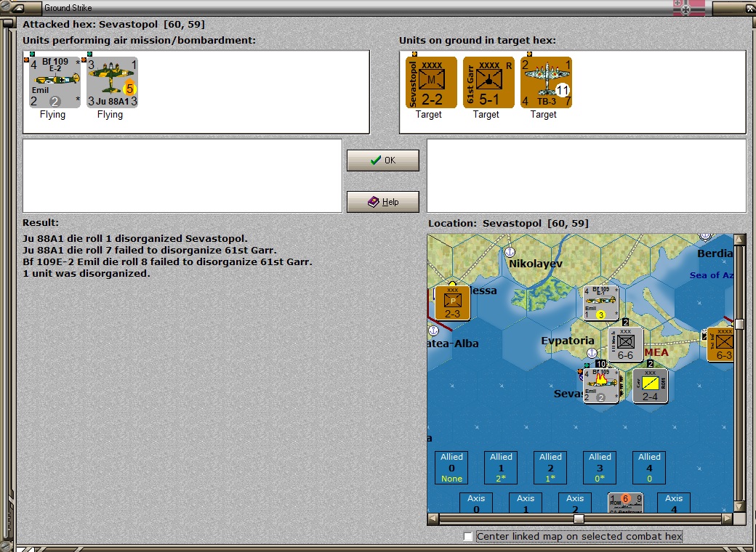Select the Bf 109 E-2 Emil flying unit
The height and width of the screenshot is (552, 756).
[x=55, y=82]
